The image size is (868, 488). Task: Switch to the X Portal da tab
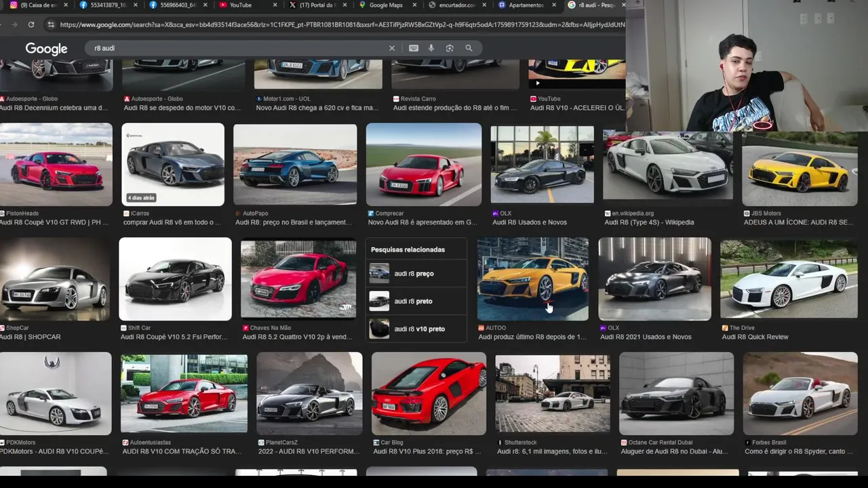click(x=317, y=5)
